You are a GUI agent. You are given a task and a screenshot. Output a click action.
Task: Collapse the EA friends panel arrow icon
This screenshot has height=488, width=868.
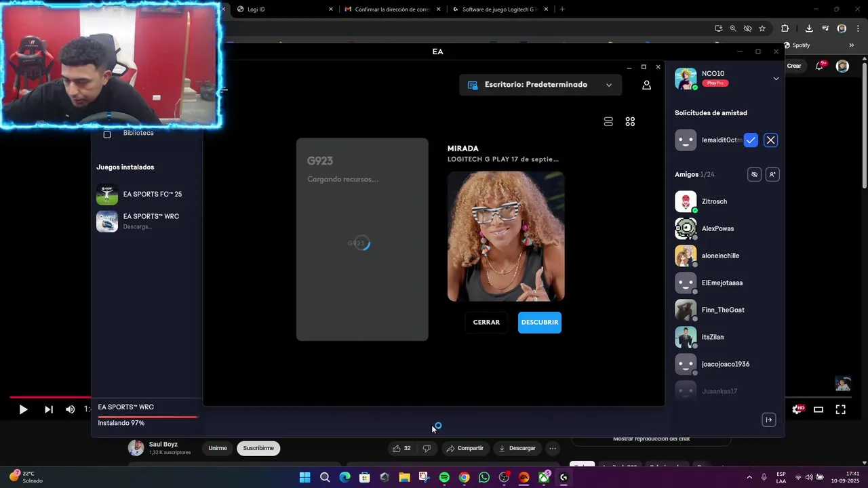pos(768,420)
